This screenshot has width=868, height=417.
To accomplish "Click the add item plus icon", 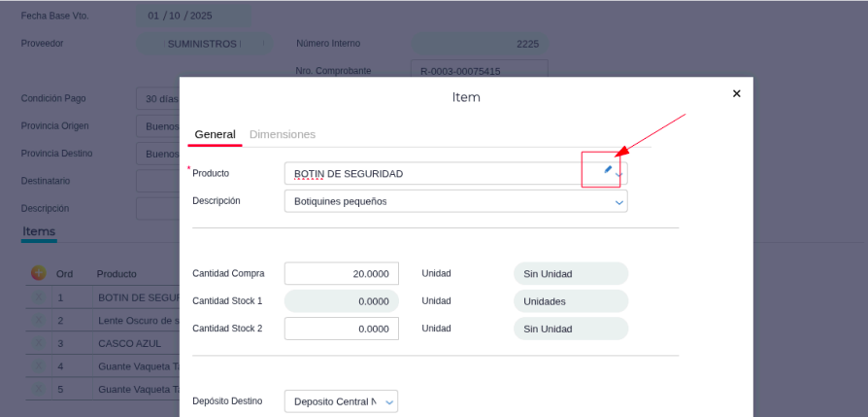I will coord(39,273).
